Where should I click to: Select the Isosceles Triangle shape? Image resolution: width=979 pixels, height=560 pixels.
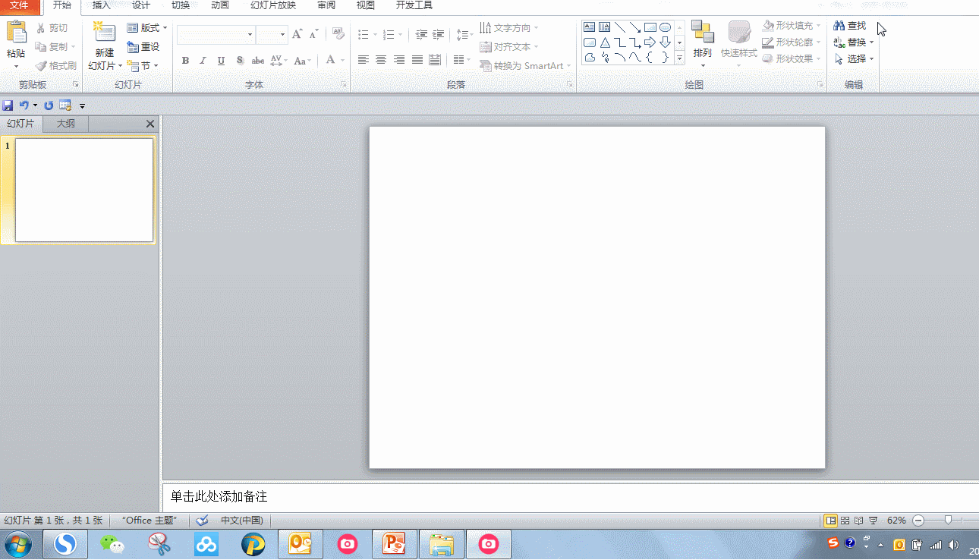605,42
